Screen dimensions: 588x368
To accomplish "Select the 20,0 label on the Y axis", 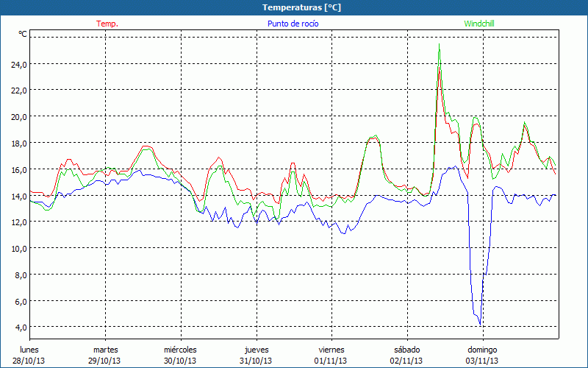I will pos(18,116).
